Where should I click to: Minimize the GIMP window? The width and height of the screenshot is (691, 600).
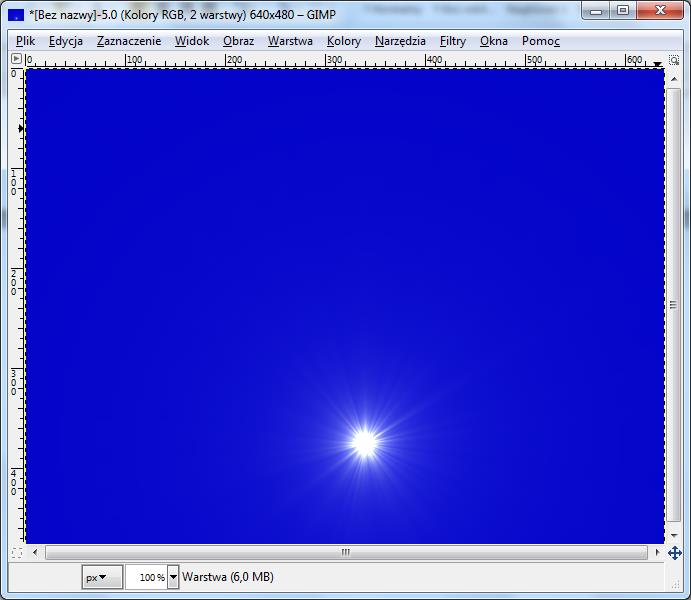tap(596, 11)
